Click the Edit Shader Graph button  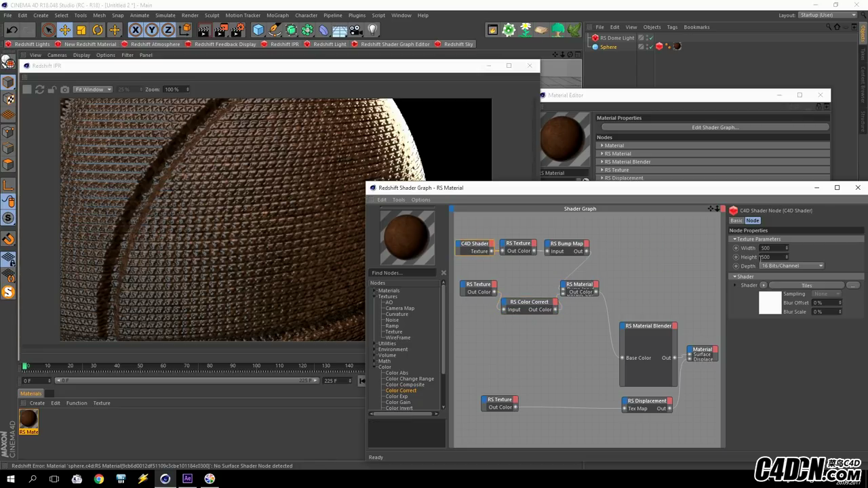click(715, 127)
